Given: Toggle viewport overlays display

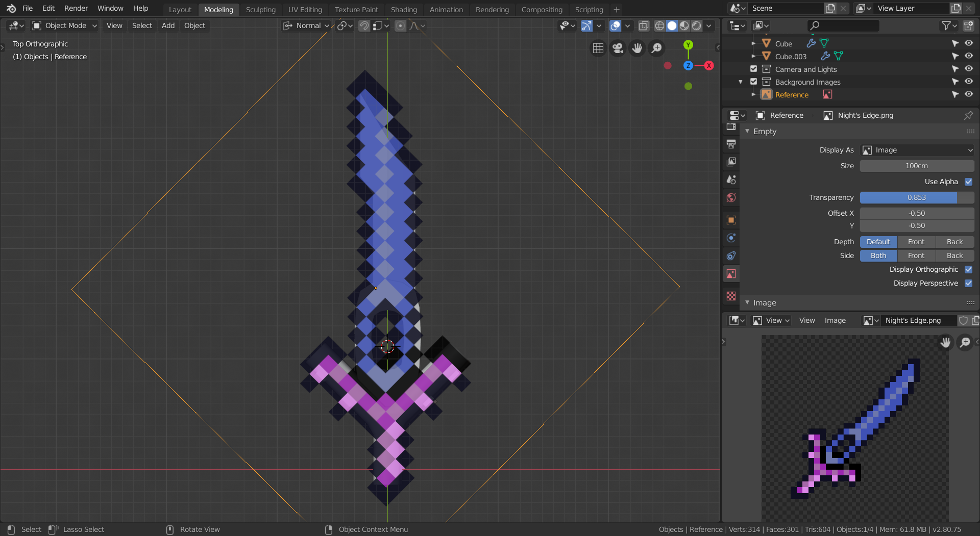Looking at the screenshot, I should click(x=615, y=25).
